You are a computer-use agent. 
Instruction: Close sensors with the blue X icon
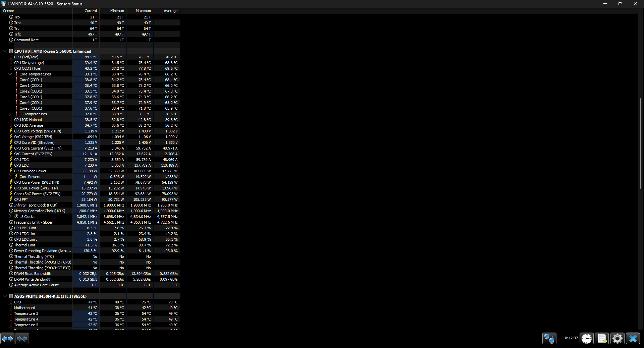click(x=633, y=339)
